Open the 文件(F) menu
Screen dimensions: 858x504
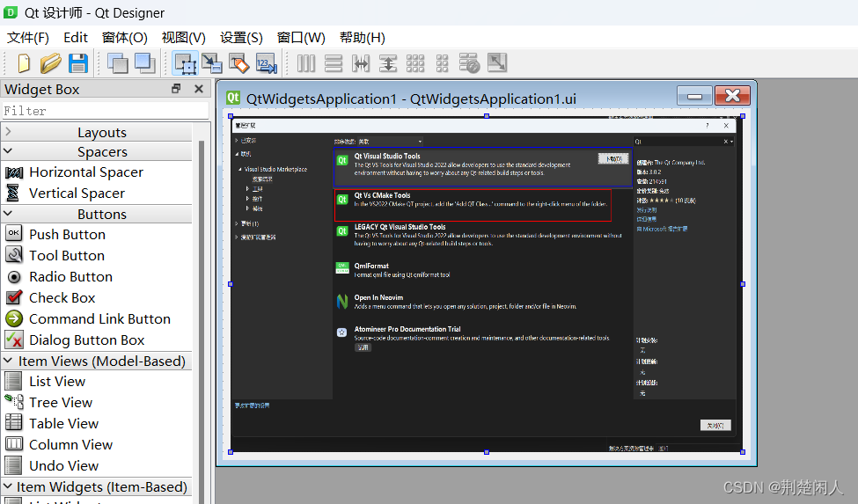(28, 38)
